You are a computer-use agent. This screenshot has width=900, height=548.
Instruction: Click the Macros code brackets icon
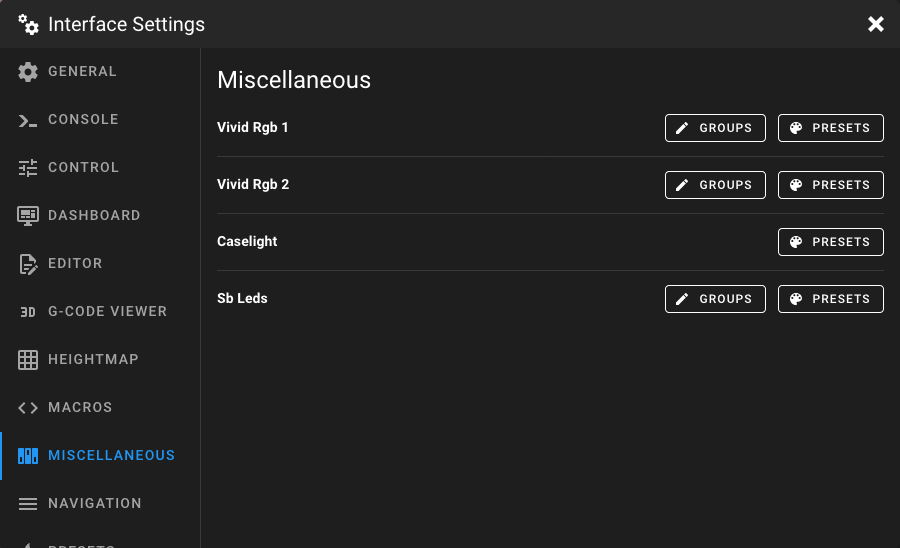(x=28, y=407)
